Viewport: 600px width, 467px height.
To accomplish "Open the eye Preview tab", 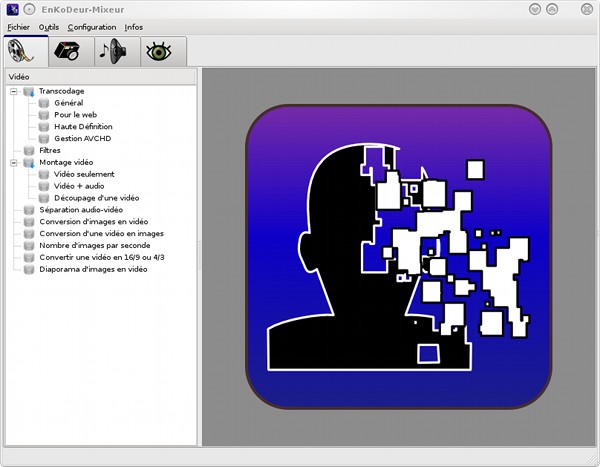I will click(x=164, y=51).
